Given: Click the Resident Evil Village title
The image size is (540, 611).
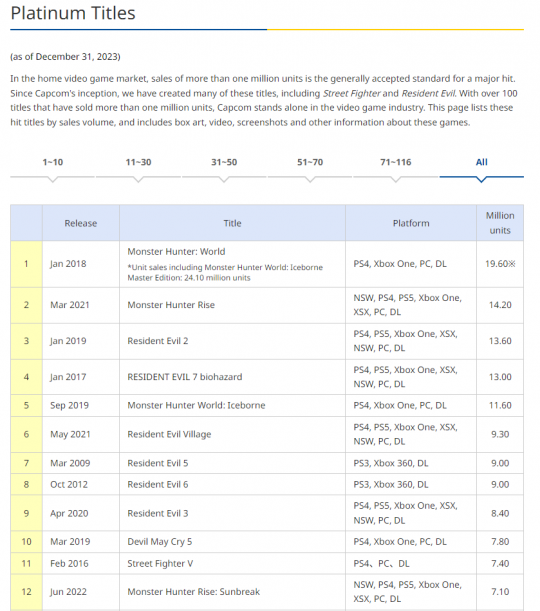Looking at the screenshot, I should pos(169,434).
